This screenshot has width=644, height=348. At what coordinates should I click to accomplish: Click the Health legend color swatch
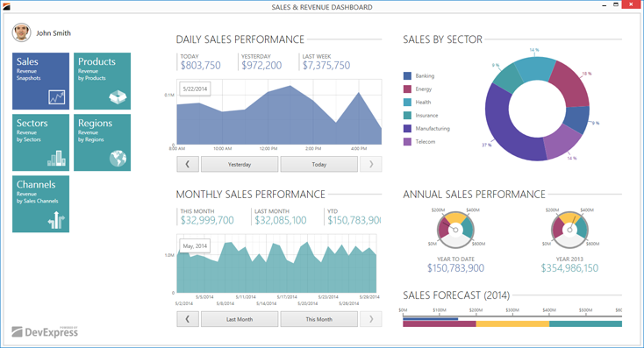click(407, 103)
